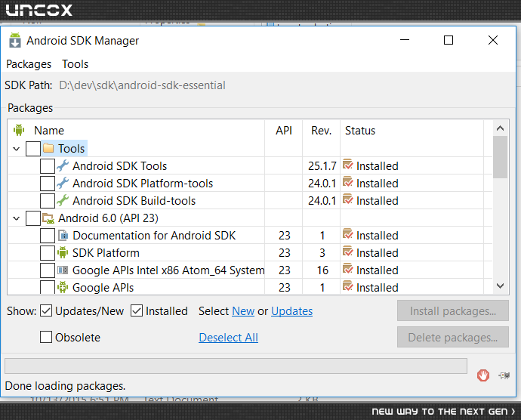Click the API column header
This screenshot has width=521, height=420.
(284, 131)
